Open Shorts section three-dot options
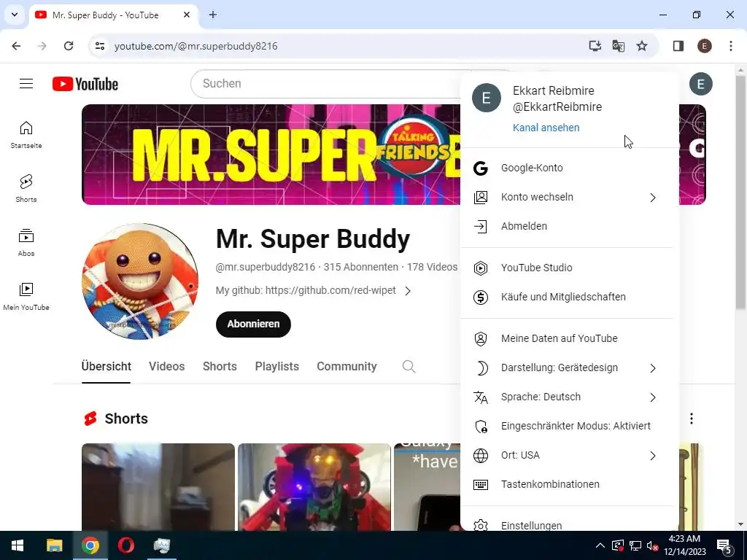The height and width of the screenshot is (560, 747). tap(692, 419)
